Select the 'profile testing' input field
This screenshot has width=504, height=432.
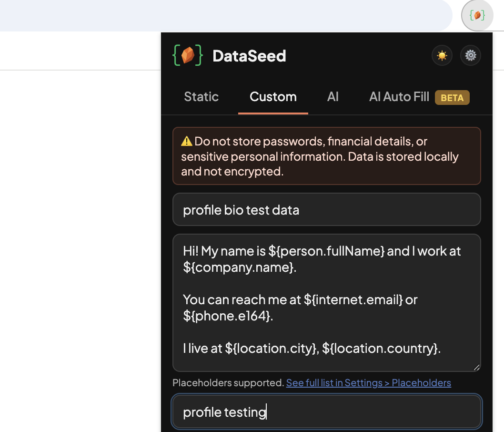click(326, 411)
